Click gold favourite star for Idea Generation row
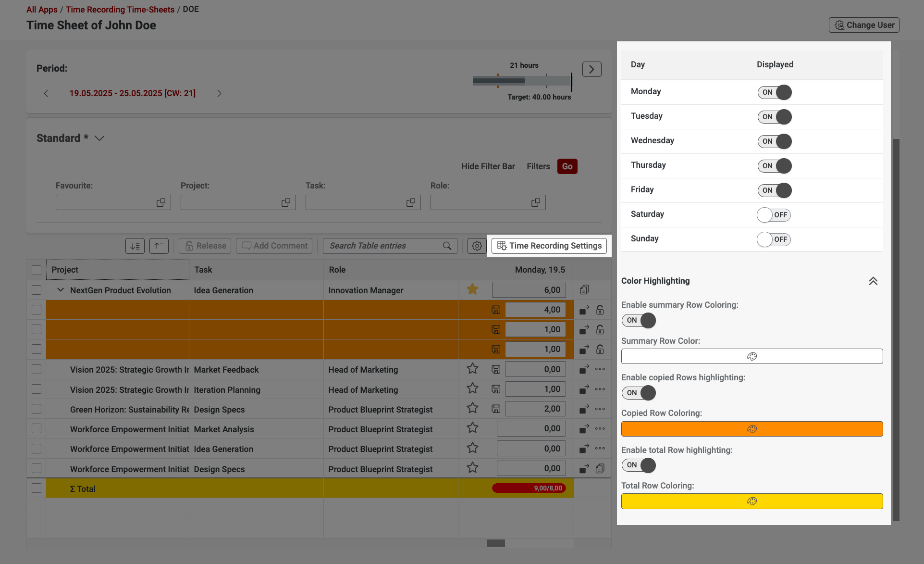Viewport: 924px width, 564px height. (472, 289)
